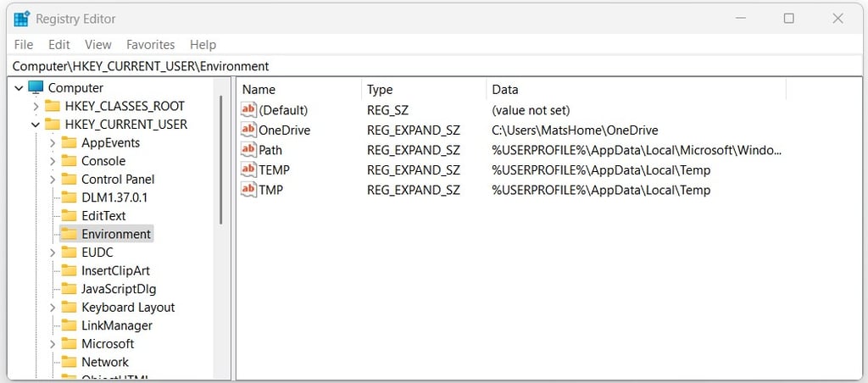Select the HKEY_CLASSES_ROOT tree label
Screen dimensions: 868x383
click(x=125, y=106)
